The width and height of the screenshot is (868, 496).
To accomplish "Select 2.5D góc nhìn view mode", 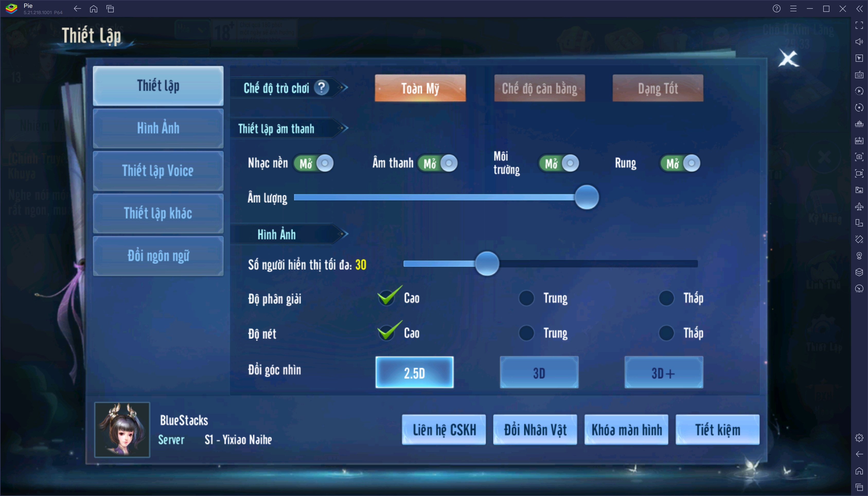I will pyautogui.click(x=414, y=373).
